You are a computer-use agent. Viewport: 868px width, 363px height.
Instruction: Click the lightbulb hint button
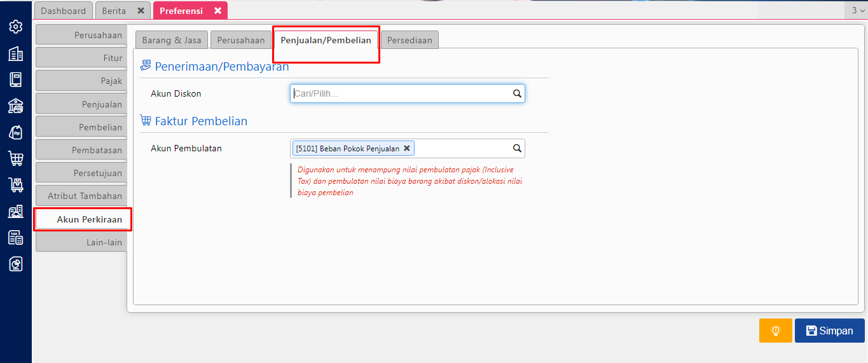(x=775, y=331)
